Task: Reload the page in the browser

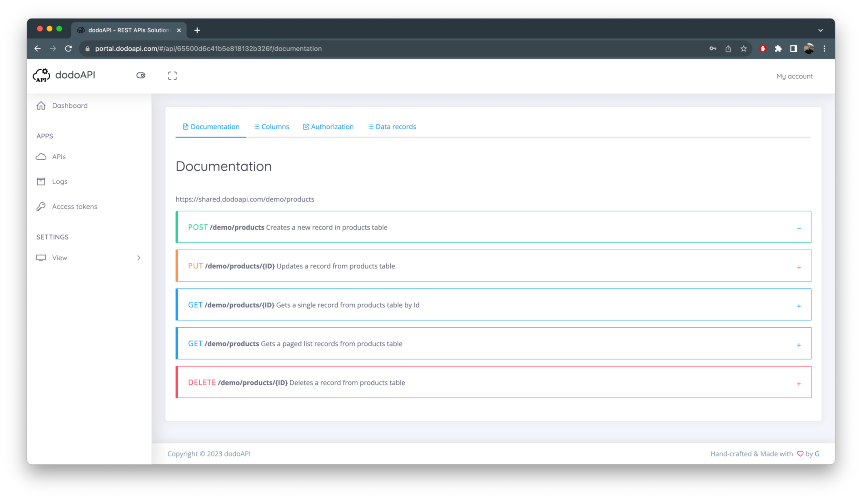Action: pyautogui.click(x=68, y=48)
